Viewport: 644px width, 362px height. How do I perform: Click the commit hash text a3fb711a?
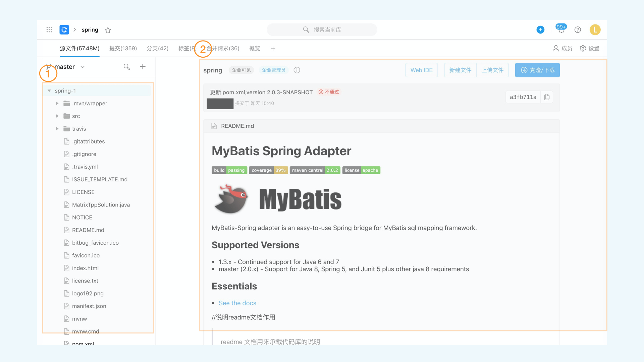pyautogui.click(x=523, y=97)
